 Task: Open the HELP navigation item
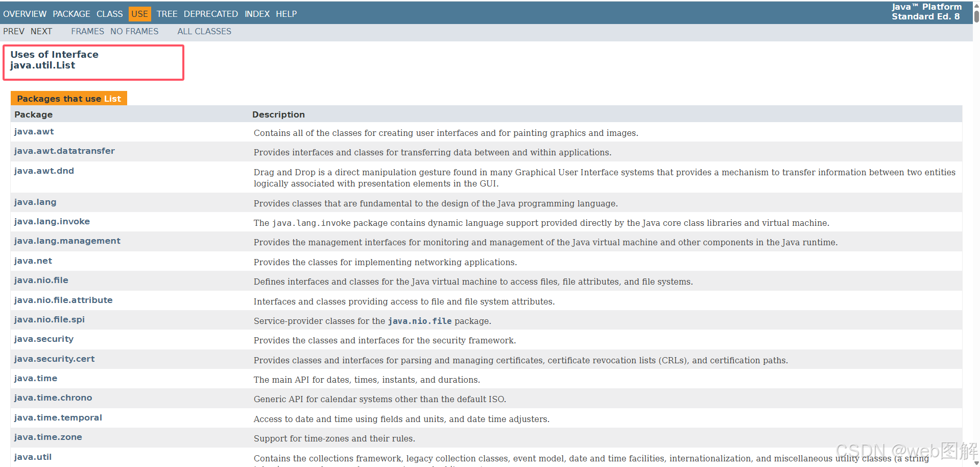click(286, 14)
